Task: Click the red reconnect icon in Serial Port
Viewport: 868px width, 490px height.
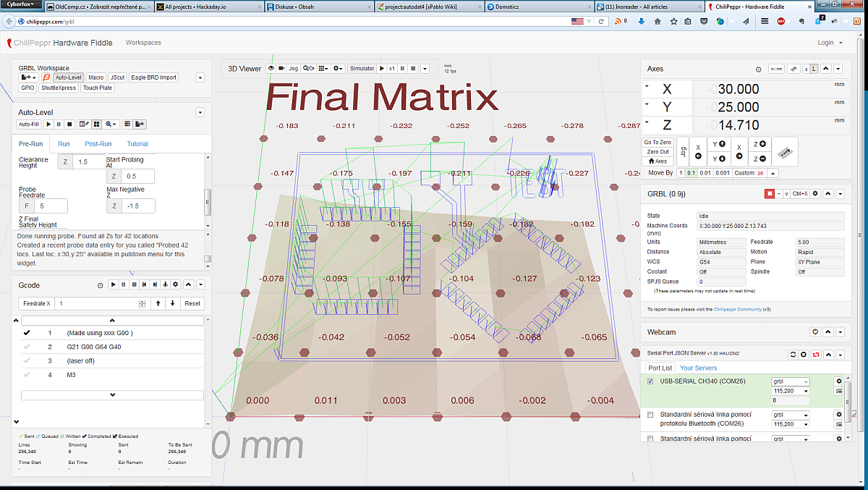Action: (816, 355)
